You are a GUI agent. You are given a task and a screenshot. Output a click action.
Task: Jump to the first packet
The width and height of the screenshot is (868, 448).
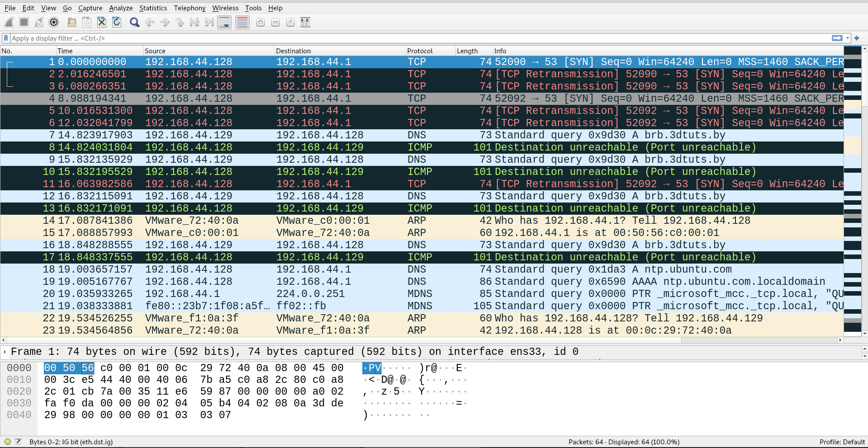pos(194,22)
